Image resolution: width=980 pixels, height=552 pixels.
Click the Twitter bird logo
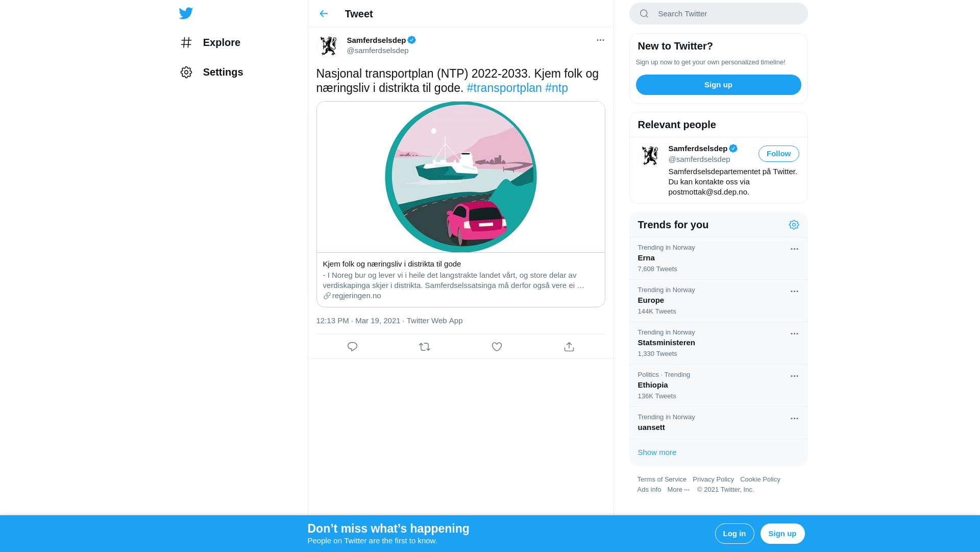coord(186,13)
